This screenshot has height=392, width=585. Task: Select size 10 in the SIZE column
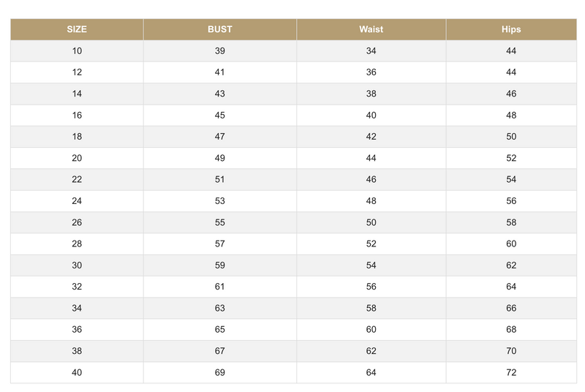pos(77,51)
